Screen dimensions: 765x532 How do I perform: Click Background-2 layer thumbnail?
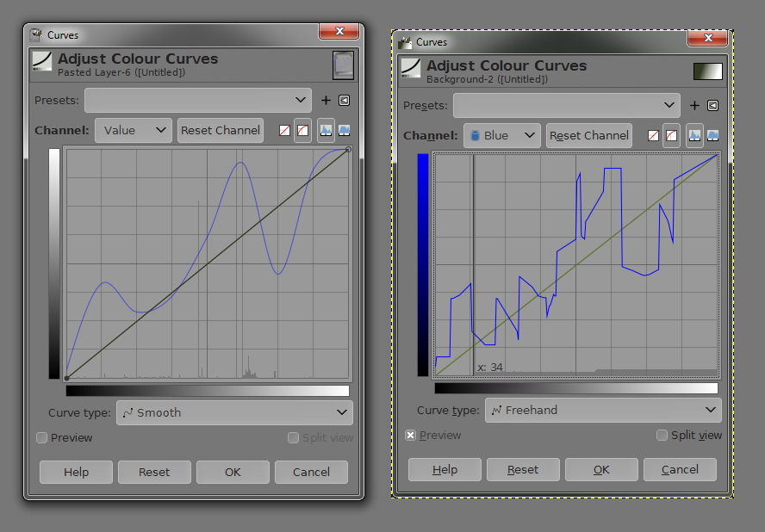(x=707, y=71)
